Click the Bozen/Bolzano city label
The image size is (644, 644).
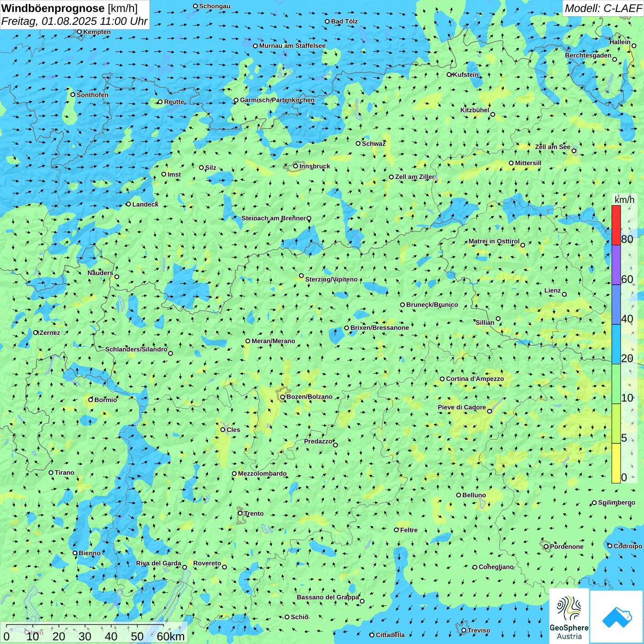[309, 397]
